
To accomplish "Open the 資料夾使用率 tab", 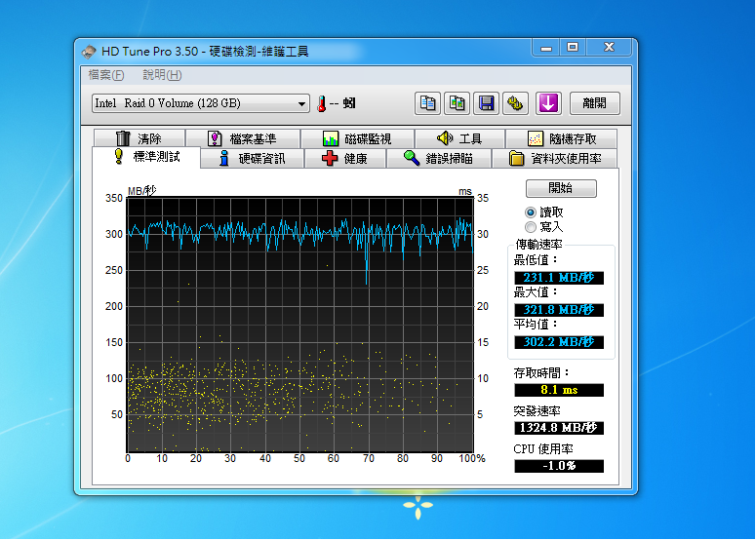I will 555,158.
